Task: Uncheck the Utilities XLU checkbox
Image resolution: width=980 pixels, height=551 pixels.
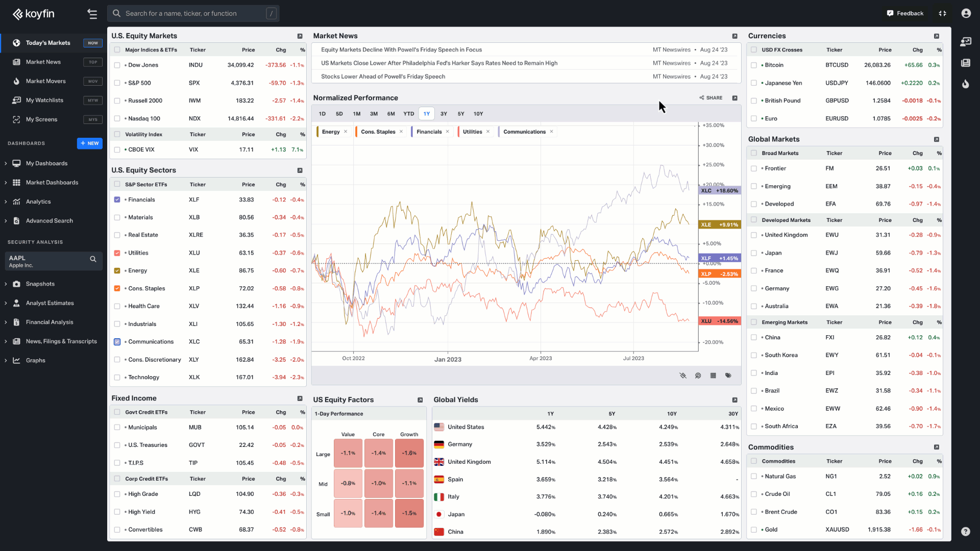Action: [117, 253]
